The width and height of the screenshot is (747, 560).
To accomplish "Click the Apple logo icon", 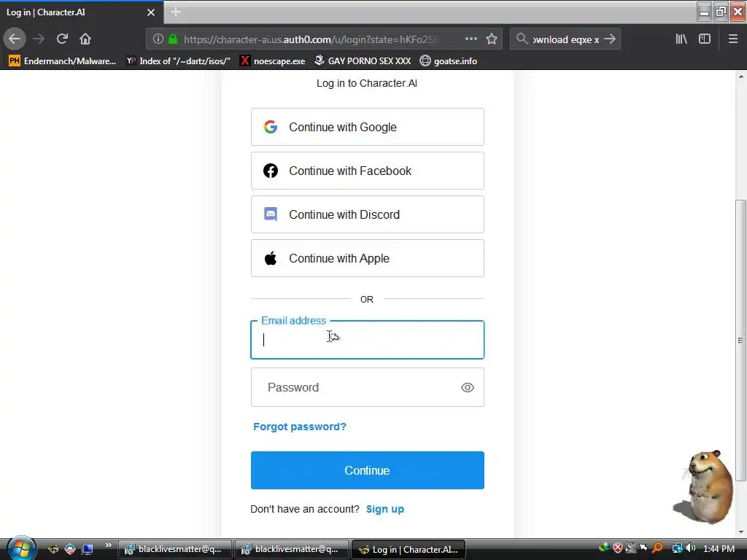I will [271, 258].
